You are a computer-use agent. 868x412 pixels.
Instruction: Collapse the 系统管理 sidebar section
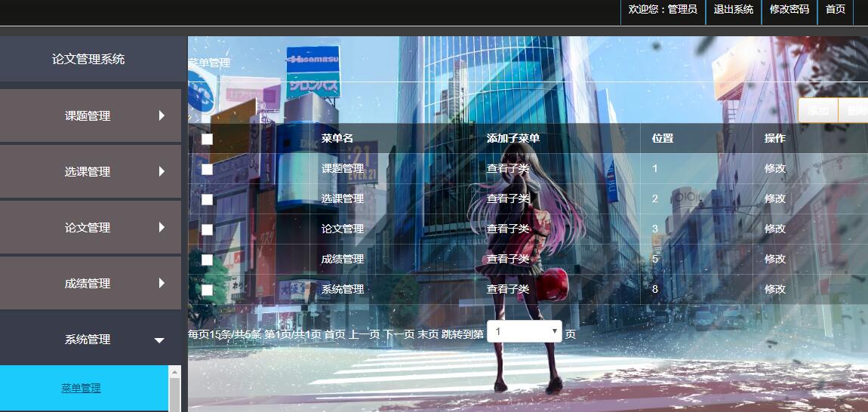click(159, 340)
